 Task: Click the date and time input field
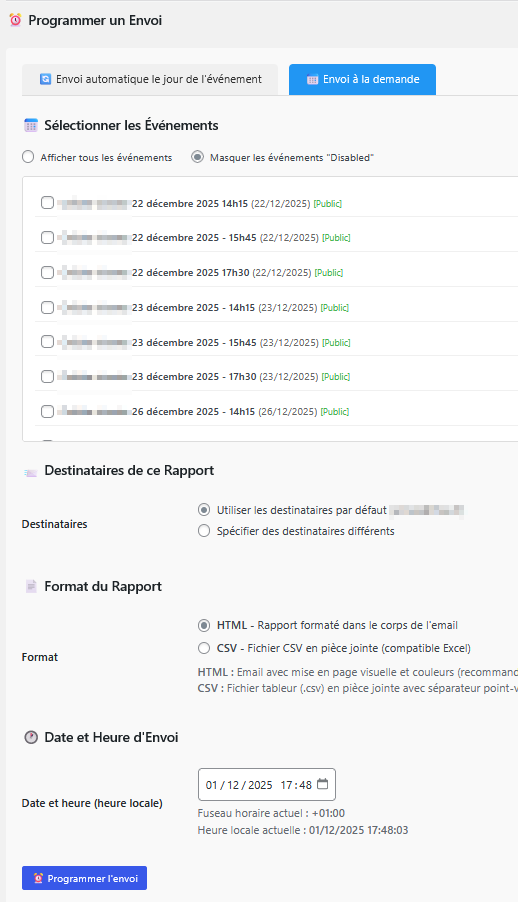coord(266,785)
